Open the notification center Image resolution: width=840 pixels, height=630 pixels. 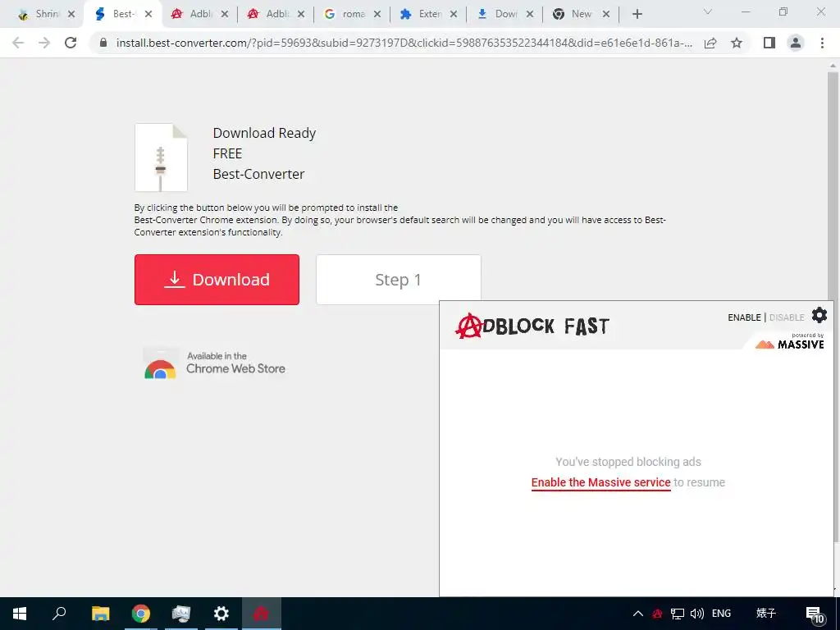[x=815, y=614]
